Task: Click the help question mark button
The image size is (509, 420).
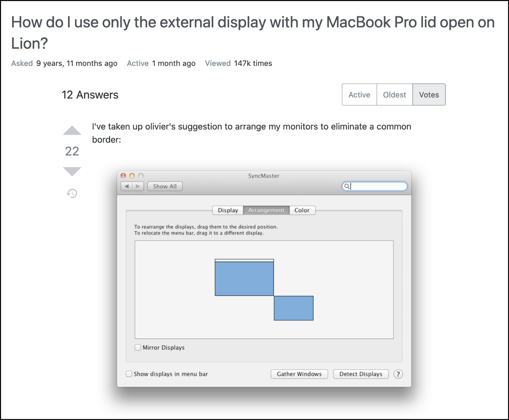Action: point(398,374)
